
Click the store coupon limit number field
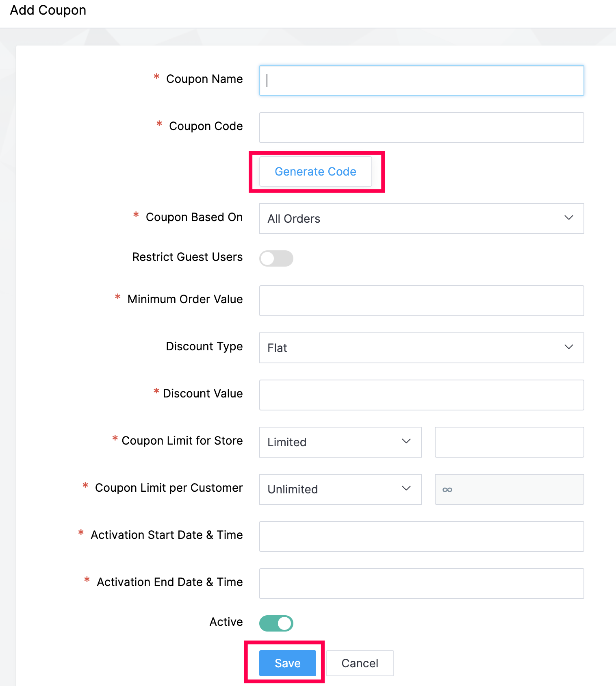509,442
